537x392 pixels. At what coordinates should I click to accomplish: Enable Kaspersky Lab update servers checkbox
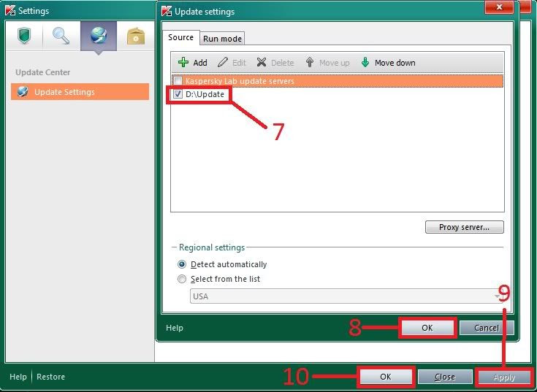tap(178, 81)
